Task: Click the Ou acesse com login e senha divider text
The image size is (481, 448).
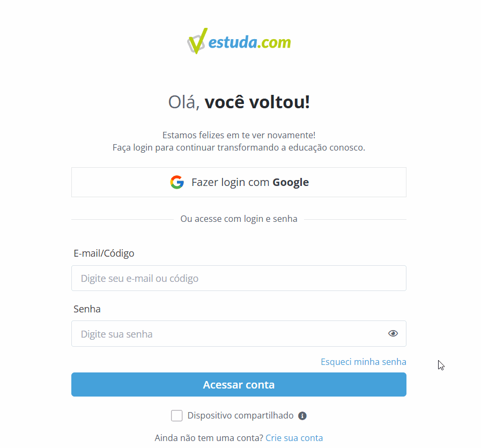Action: (239, 219)
